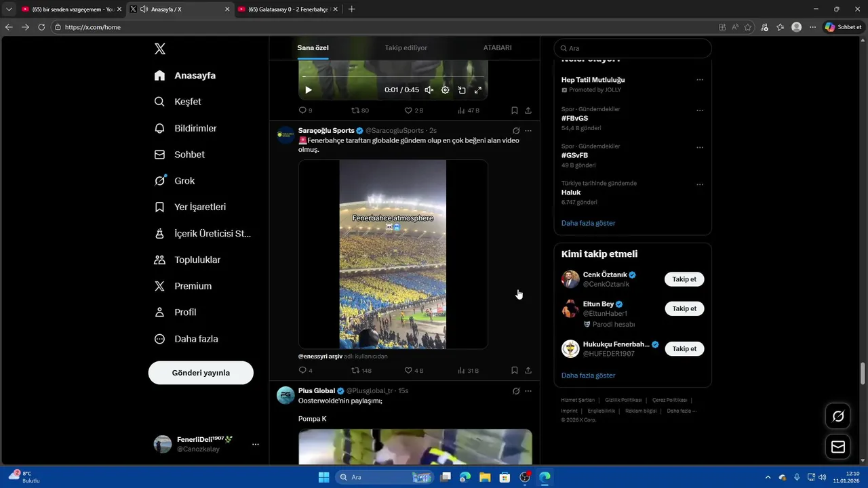View 47 B views analytics
The width and height of the screenshot is (868, 488).
pos(469,110)
